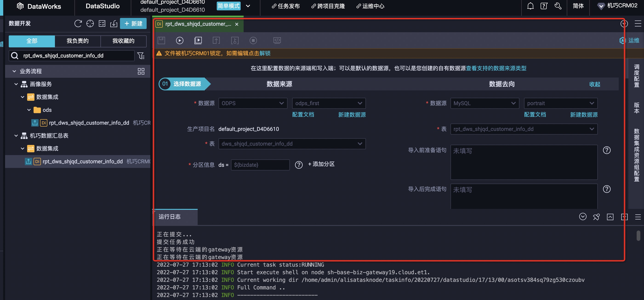Open 运维中心 in top bar
644x300 pixels.
[x=370, y=6]
